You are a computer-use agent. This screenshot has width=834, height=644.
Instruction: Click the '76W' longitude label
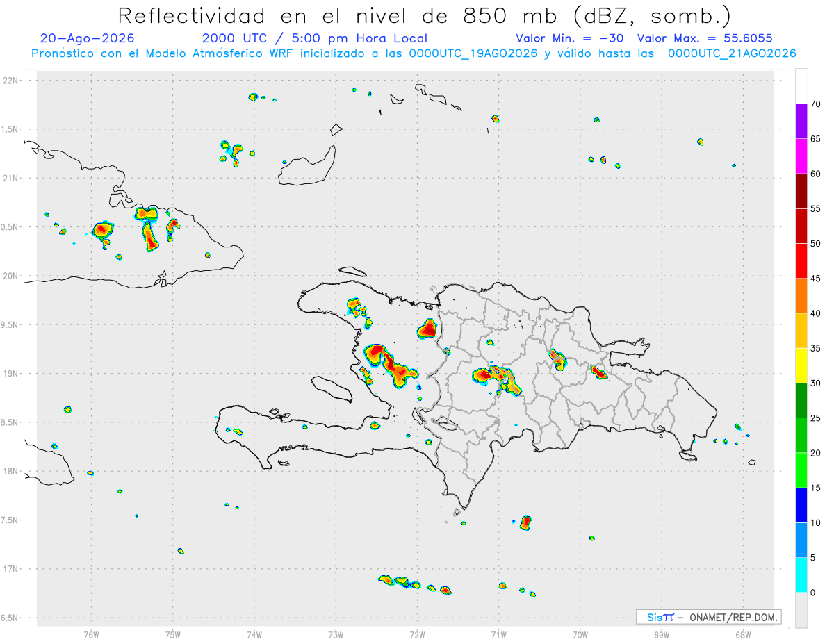pos(91,634)
